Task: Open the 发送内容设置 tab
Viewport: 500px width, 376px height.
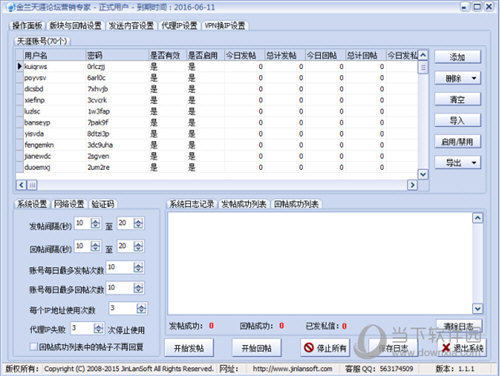Action: coord(131,26)
